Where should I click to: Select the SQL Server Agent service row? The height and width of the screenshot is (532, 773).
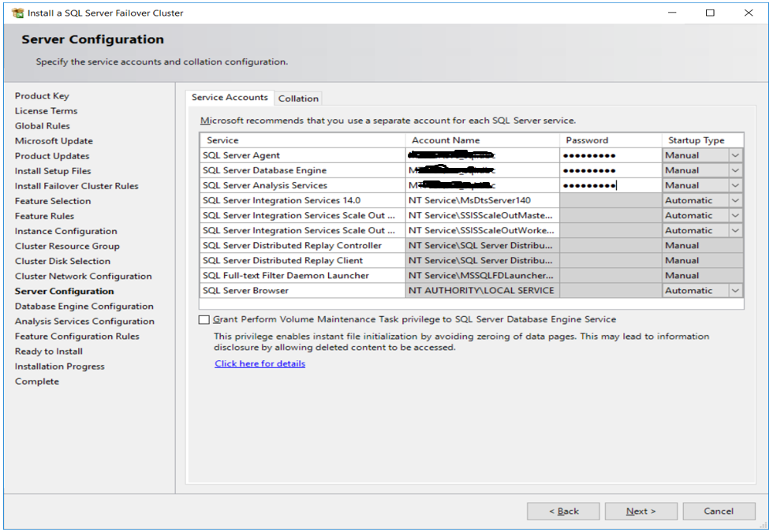pyautogui.click(x=303, y=155)
